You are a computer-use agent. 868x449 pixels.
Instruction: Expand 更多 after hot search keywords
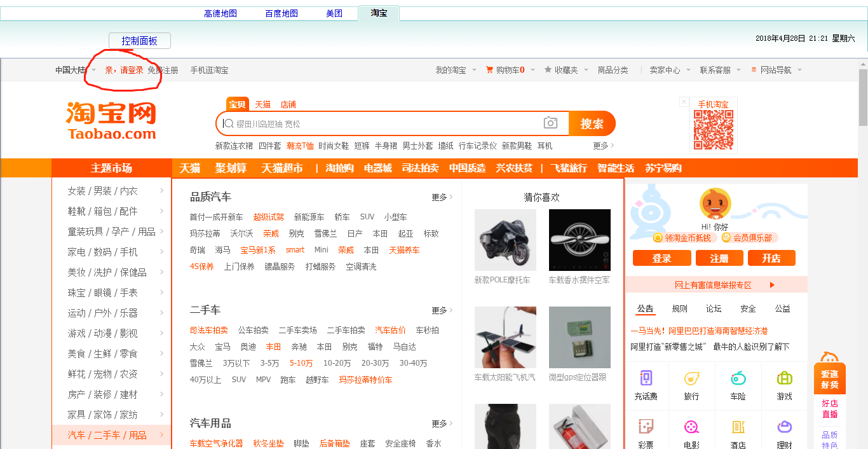click(x=604, y=146)
